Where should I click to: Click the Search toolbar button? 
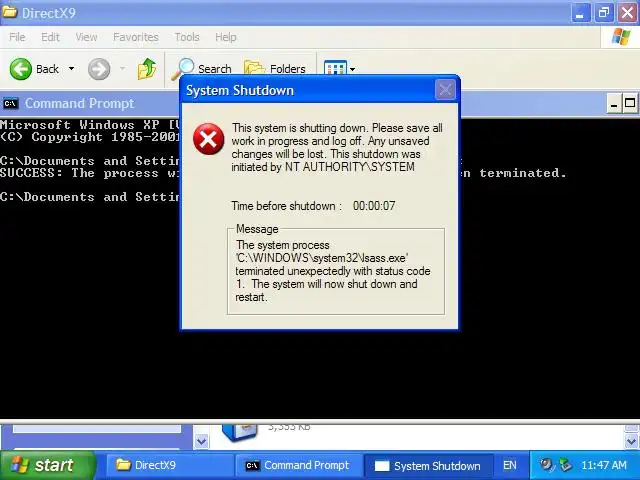(x=202, y=69)
